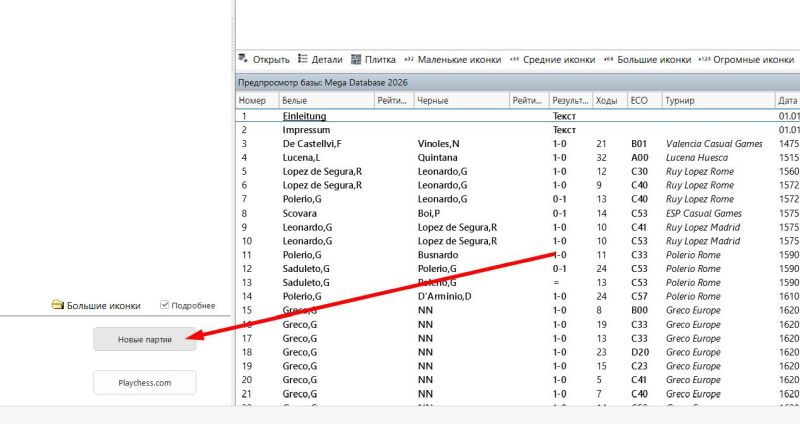Image resolution: width=800 pixels, height=424 pixels.
Task: Select Средние иконки view
Action: click(x=553, y=59)
